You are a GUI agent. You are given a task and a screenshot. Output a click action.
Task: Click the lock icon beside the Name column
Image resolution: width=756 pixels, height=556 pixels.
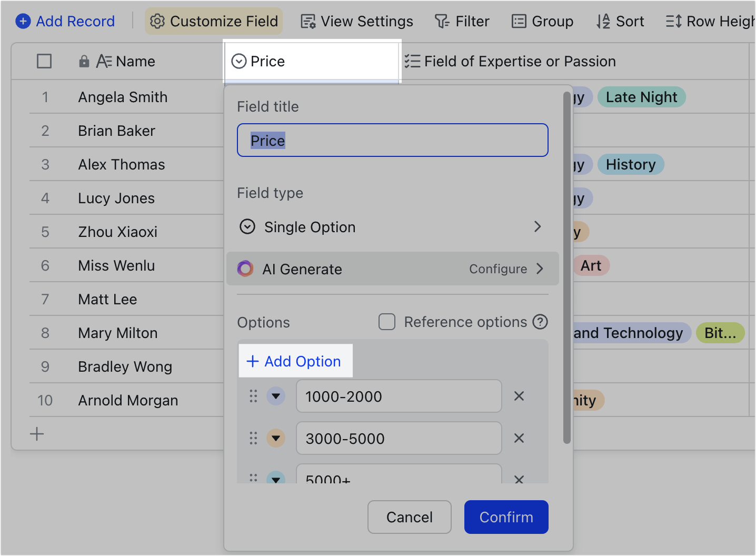[84, 61]
